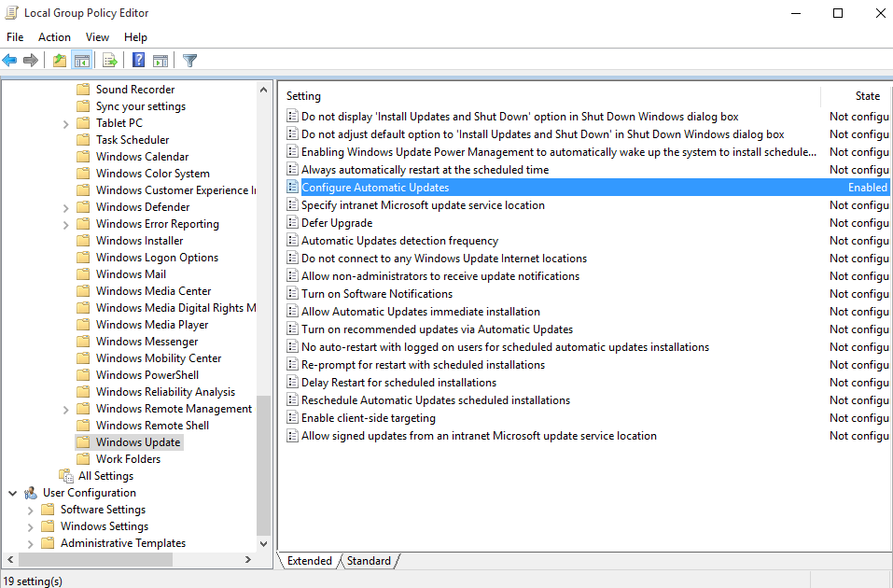Click folder icon next to Sound Recorder

[x=83, y=89]
